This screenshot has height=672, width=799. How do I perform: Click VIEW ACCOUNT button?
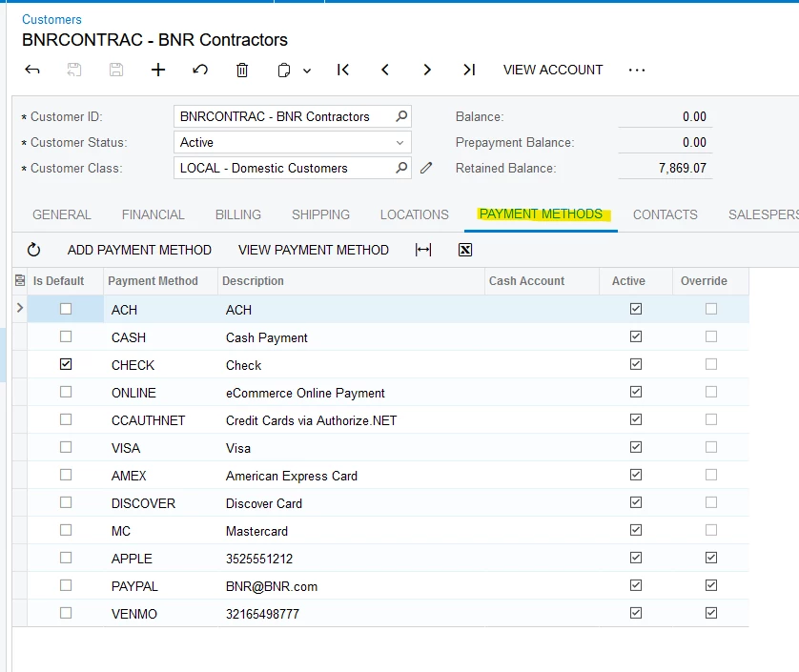tap(553, 70)
